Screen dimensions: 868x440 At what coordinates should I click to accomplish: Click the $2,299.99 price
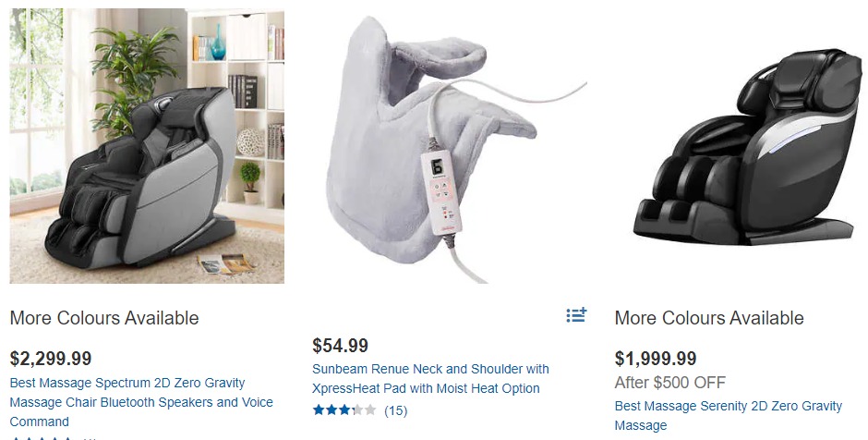pyautogui.click(x=51, y=359)
